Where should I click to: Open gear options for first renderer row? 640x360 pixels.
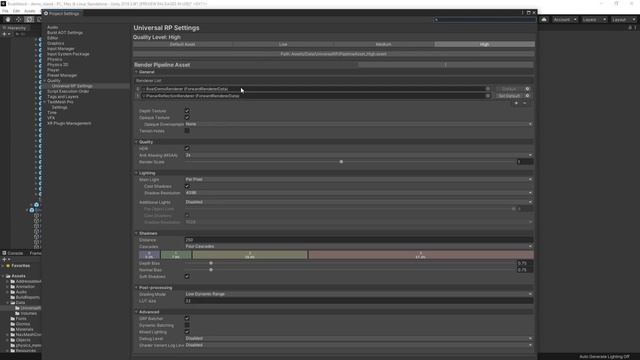click(528, 89)
